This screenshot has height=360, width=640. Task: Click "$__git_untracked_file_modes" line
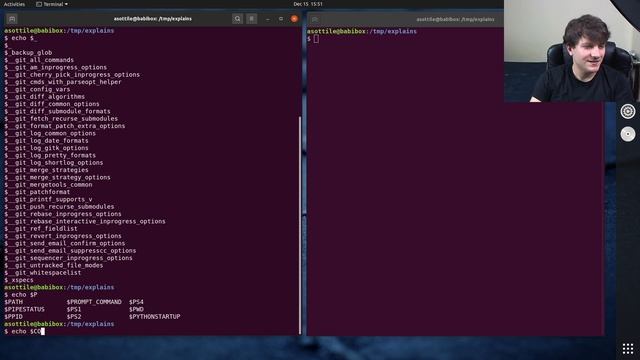(53, 266)
